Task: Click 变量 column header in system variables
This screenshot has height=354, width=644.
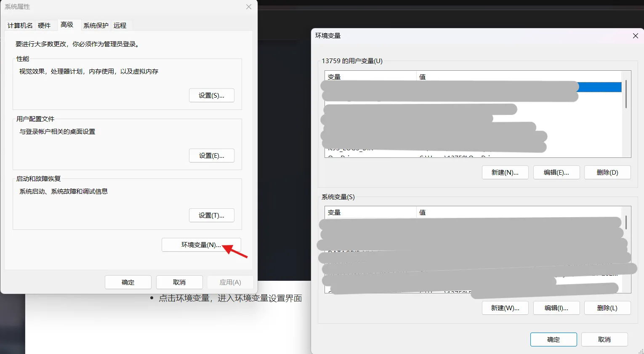Action: tap(370, 212)
